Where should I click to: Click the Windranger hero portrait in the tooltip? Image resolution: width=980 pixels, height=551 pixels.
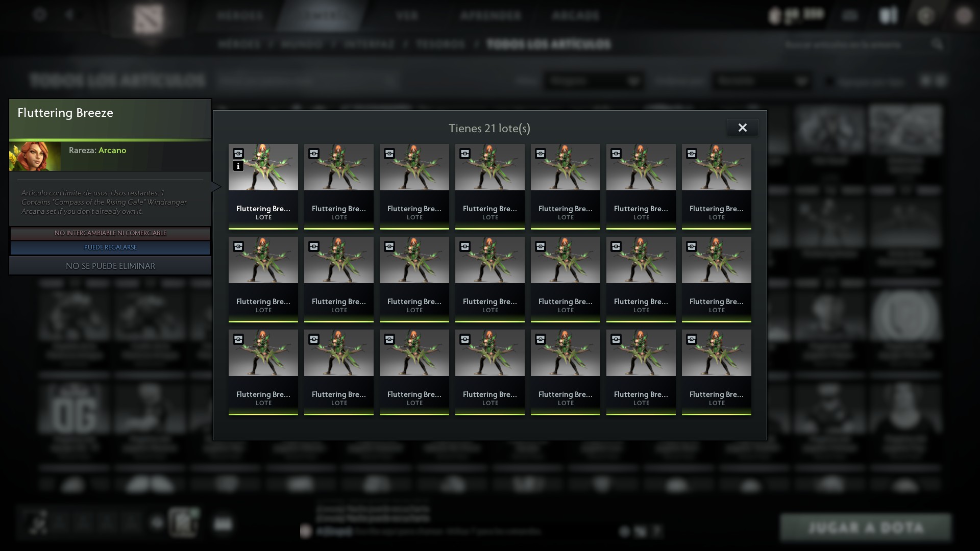click(x=35, y=156)
